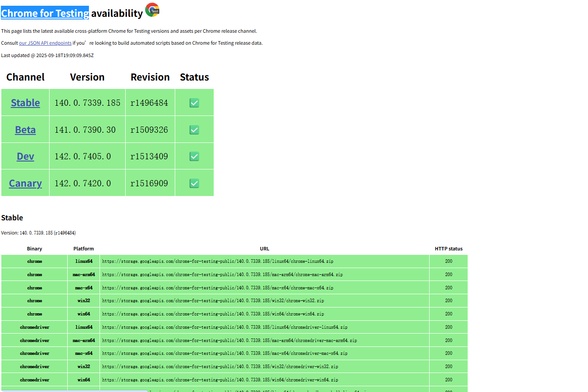The width and height of the screenshot is (588, 392).
Task: Click the chrome-linux64.zip URL
Action: point(218,261)
